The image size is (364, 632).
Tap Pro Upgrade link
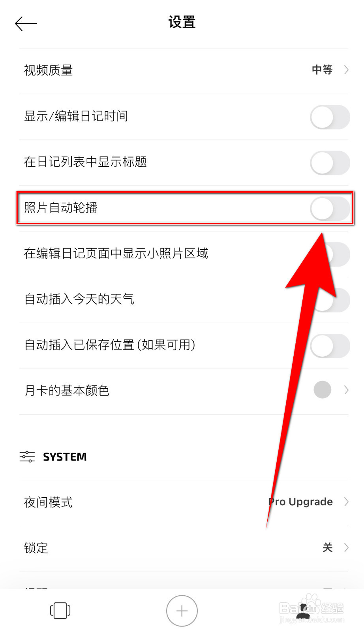(x=300, y=502)
